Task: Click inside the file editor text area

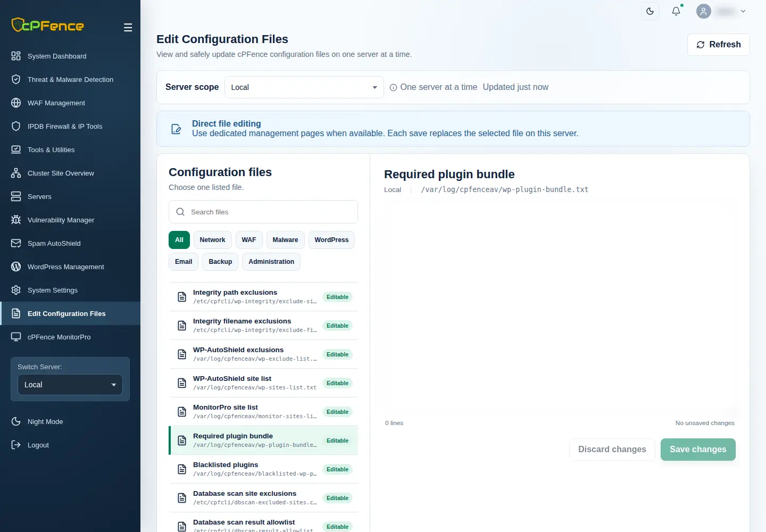Action: (560, 307)
